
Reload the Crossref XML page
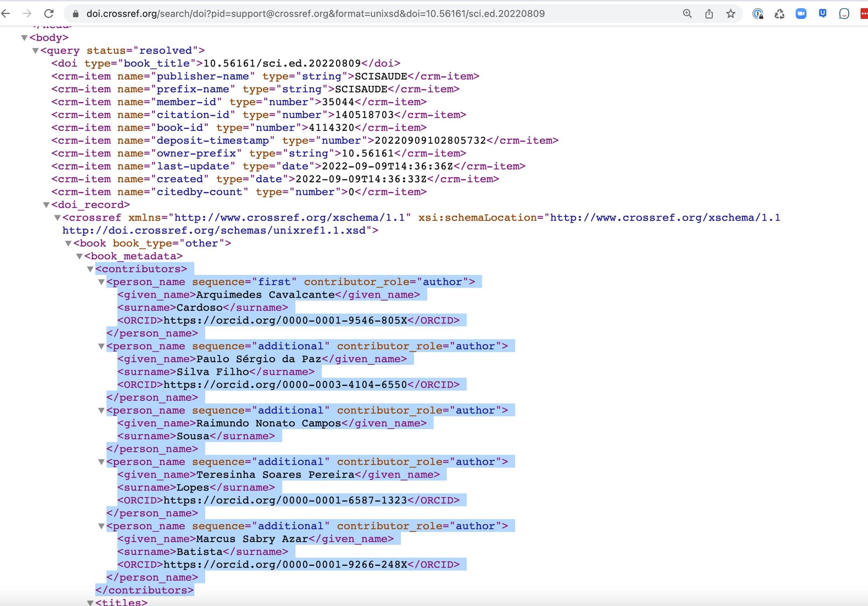49,14
